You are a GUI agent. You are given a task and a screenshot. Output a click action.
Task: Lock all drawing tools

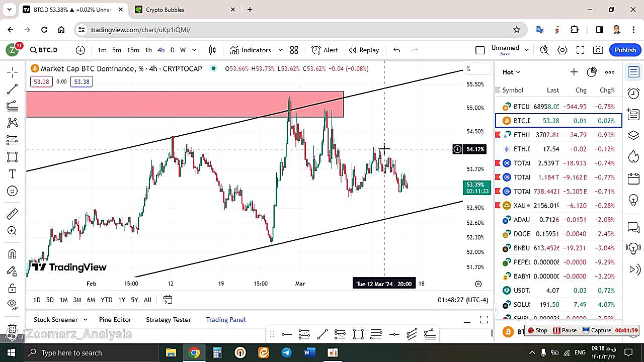[x=13, y=288]
